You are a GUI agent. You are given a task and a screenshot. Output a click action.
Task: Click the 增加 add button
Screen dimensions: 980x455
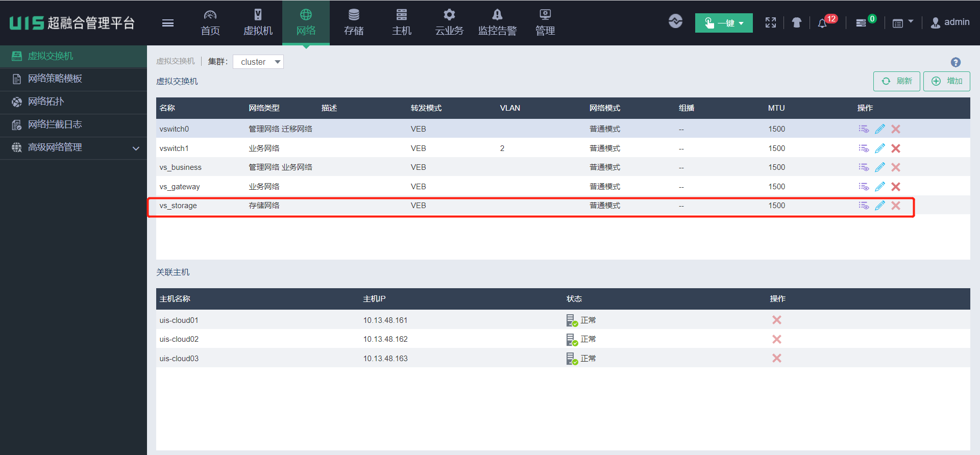[x=947, y=81]
